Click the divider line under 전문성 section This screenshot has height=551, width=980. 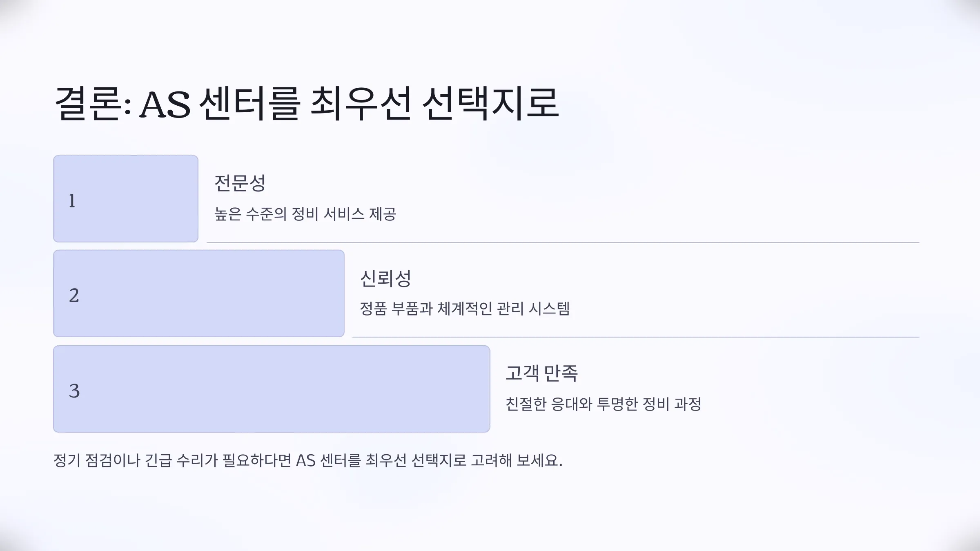coord(563,242)
